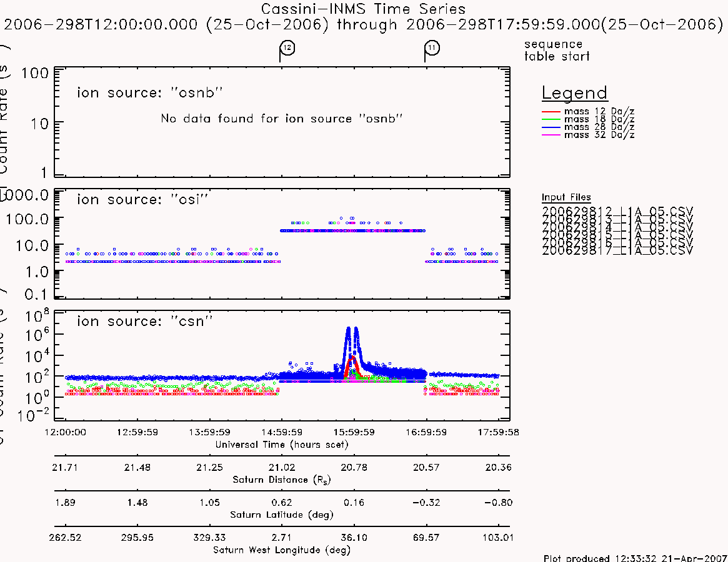Click sequence table marker 12
This screenshot has height=562, width=728.
click(287, 48)
